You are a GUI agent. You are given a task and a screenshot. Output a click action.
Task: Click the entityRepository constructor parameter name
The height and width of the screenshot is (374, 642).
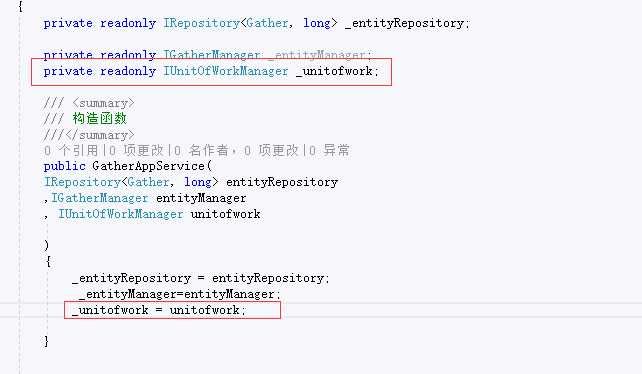(x=282, y=182)
